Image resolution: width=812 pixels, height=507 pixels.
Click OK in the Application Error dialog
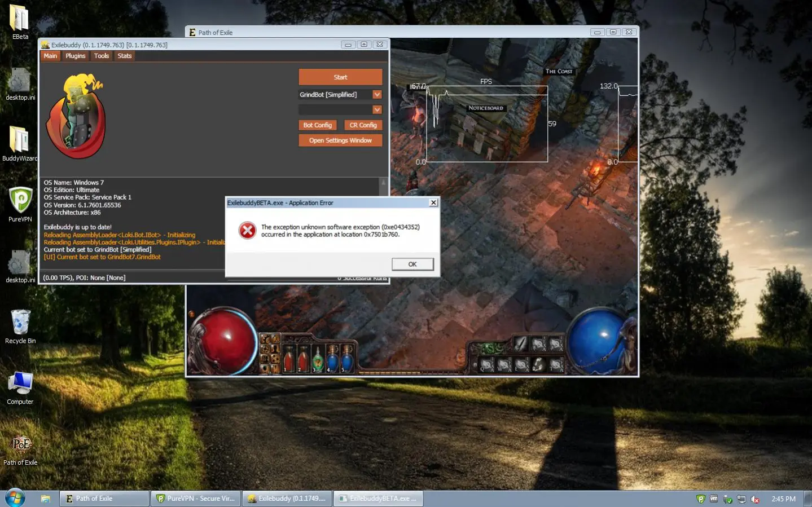point(412,264)
